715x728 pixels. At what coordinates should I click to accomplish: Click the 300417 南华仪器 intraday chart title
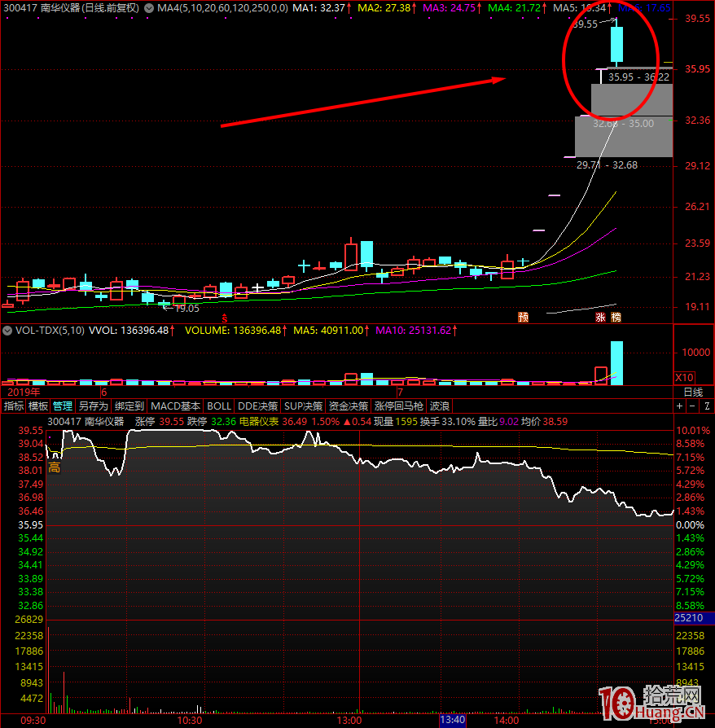click(86, 422)
